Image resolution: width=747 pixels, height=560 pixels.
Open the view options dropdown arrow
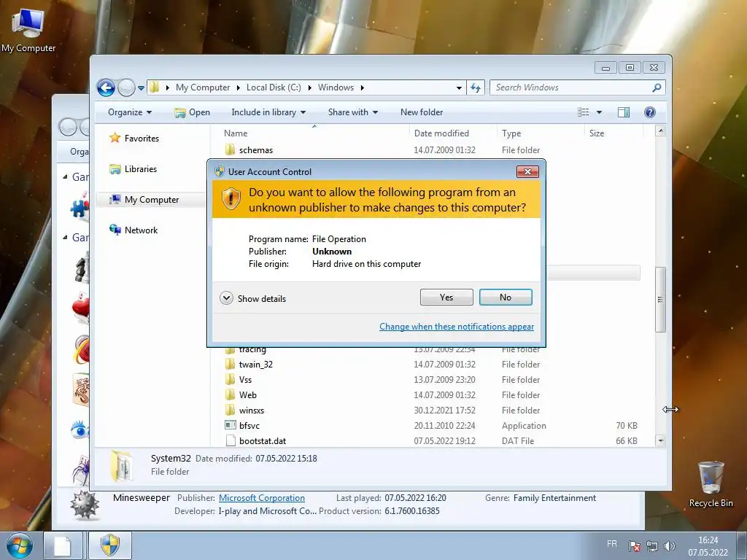[x=600, y=112]
